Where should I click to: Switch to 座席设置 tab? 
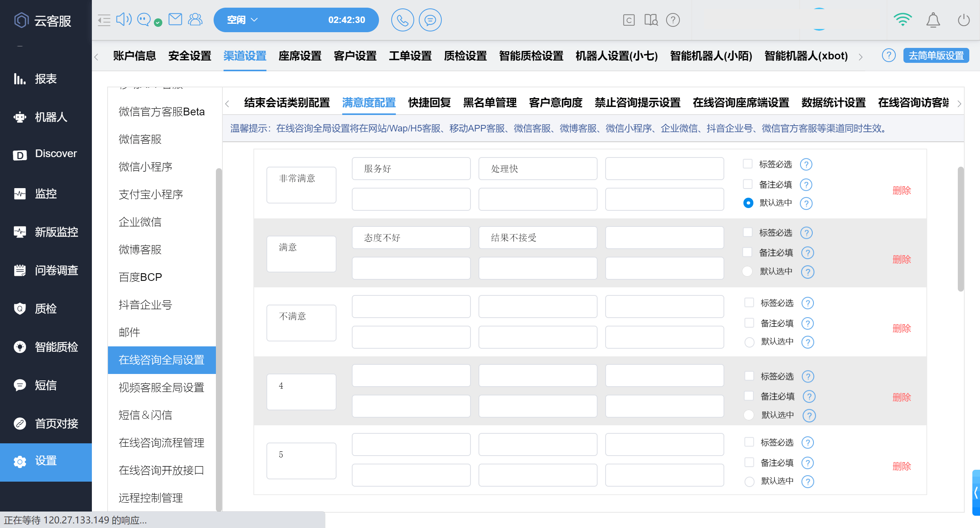click(300, 56)
